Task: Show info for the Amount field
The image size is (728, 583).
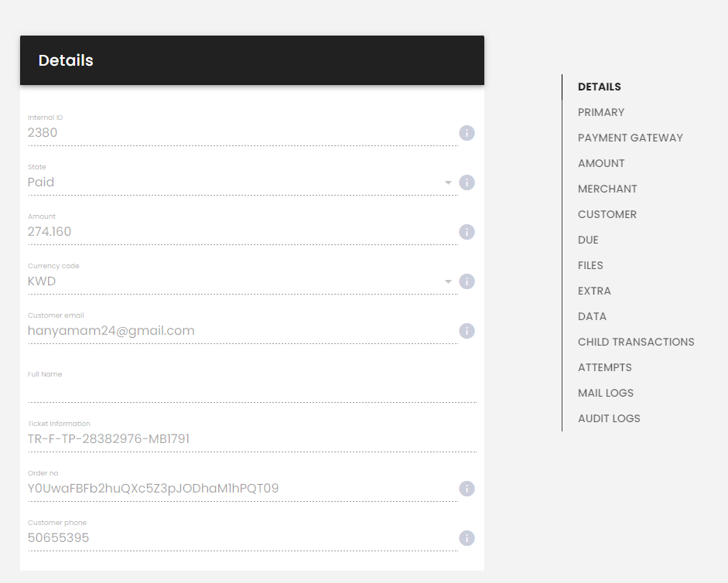Action: coord(467,232)
